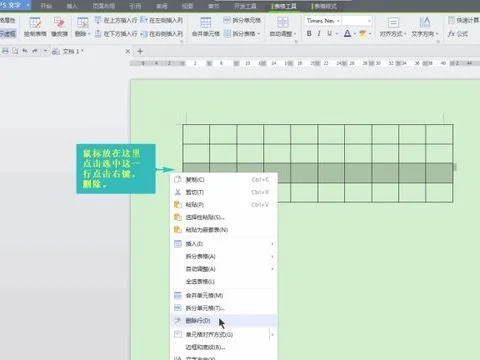This screenshot has width=480, height=360.
Task: Expand the Insert (插入) context submenu
Action: point(224,244)
